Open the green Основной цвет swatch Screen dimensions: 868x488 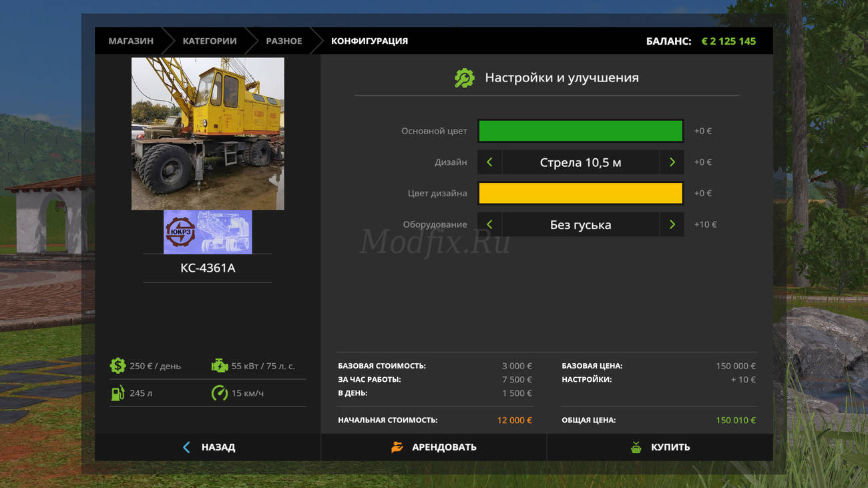[x=581, y=131]
